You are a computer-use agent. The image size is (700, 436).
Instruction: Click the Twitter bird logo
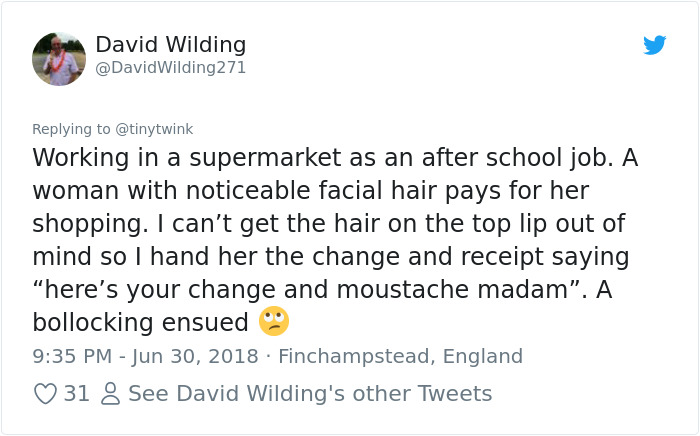(x=654, y=45)
